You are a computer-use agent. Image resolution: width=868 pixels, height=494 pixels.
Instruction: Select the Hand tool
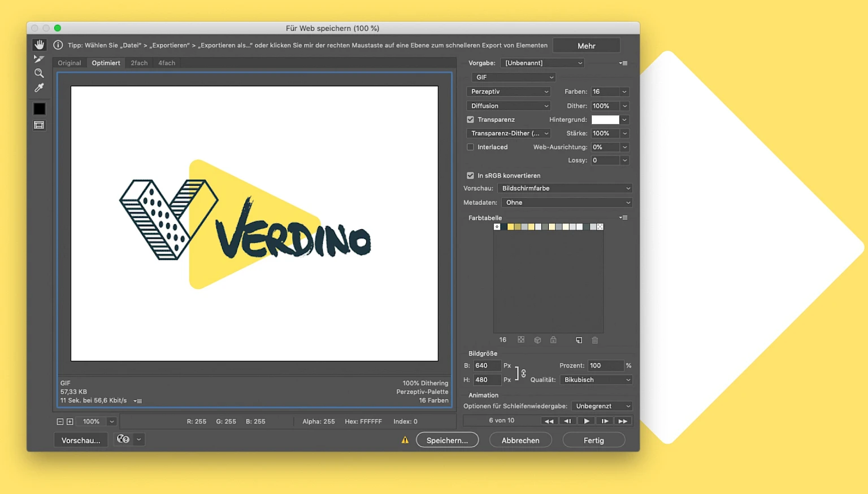[x=39, y=45]
